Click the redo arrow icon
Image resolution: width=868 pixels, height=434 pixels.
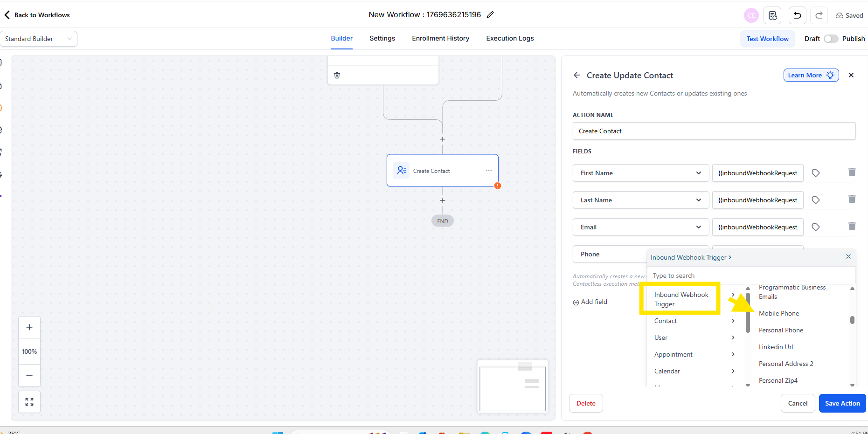coord(819,15)
